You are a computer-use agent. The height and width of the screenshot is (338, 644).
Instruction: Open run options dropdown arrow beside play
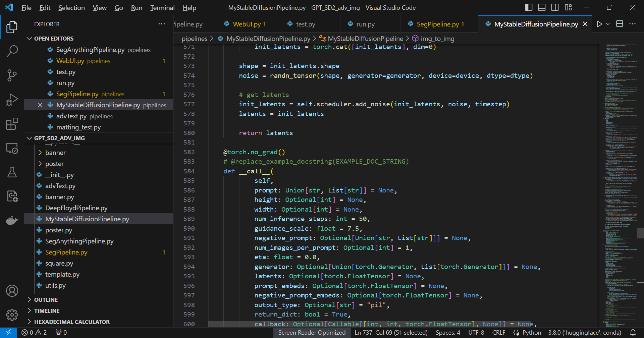point(608,24)
